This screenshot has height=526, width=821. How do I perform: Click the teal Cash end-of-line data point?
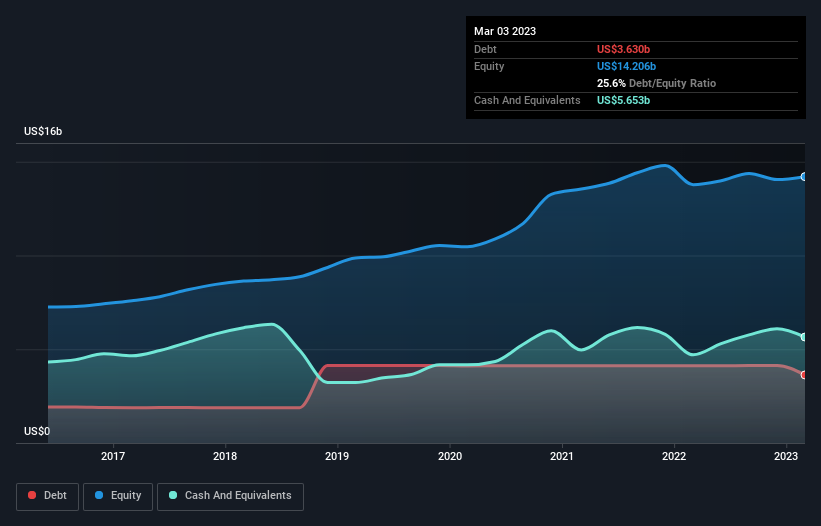[804, 337]
